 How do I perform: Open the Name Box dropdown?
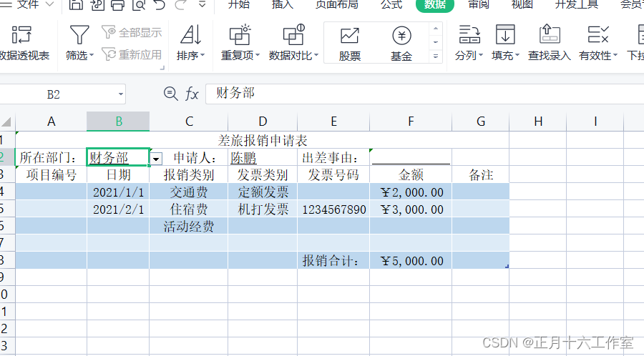(121, 94)
